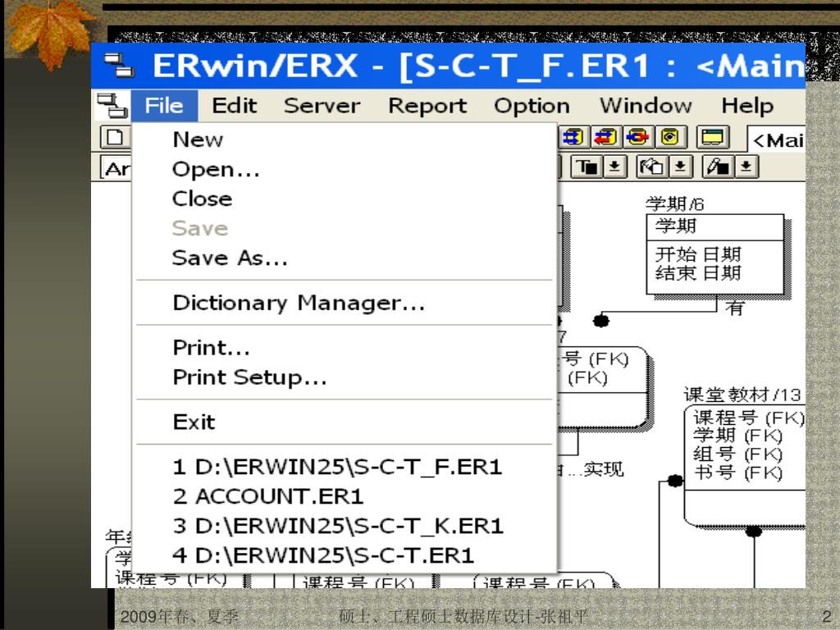This screenshot has height=630, width=840.
Task: Click 书号 (FK) in 课堂教材 entity
Action: [737, 473]
